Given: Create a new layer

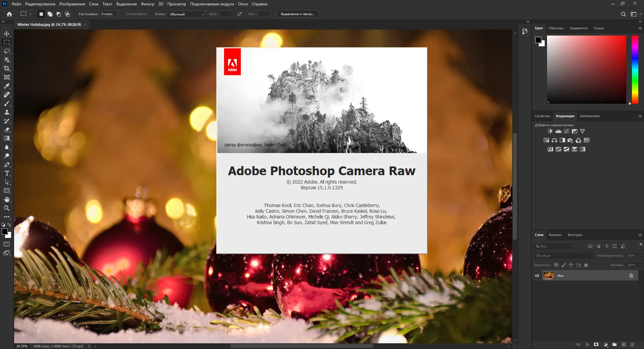Looking at the screenshot, I should 624,345.
